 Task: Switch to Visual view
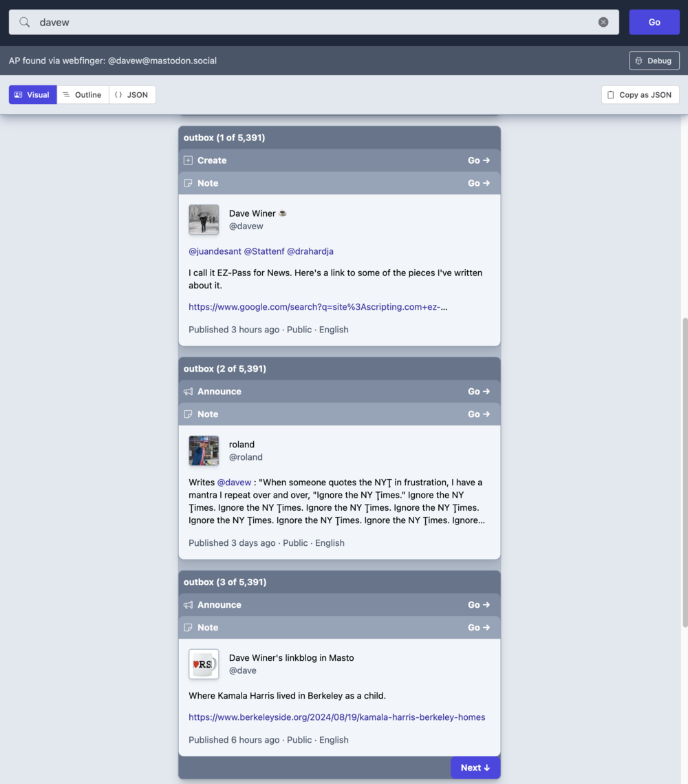coord(32,95)
